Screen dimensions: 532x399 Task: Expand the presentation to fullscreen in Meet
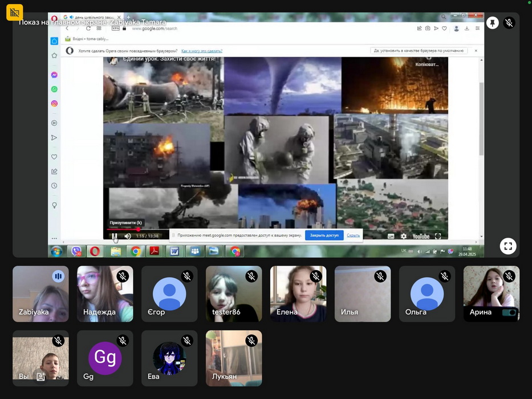pos(508,246)
